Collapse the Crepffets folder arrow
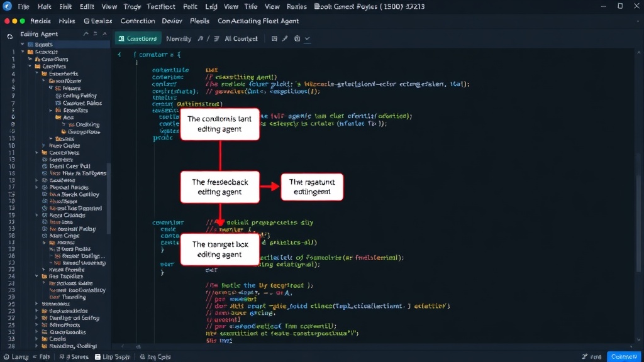 point(30,66)
